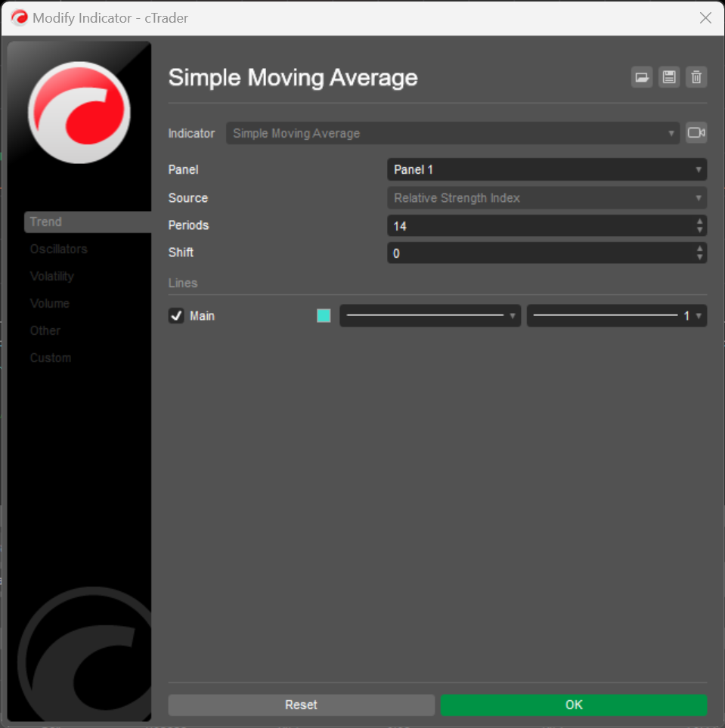725x728 pixels.
Task: Click the video camera icon beside Indicator
Action: 696,133
